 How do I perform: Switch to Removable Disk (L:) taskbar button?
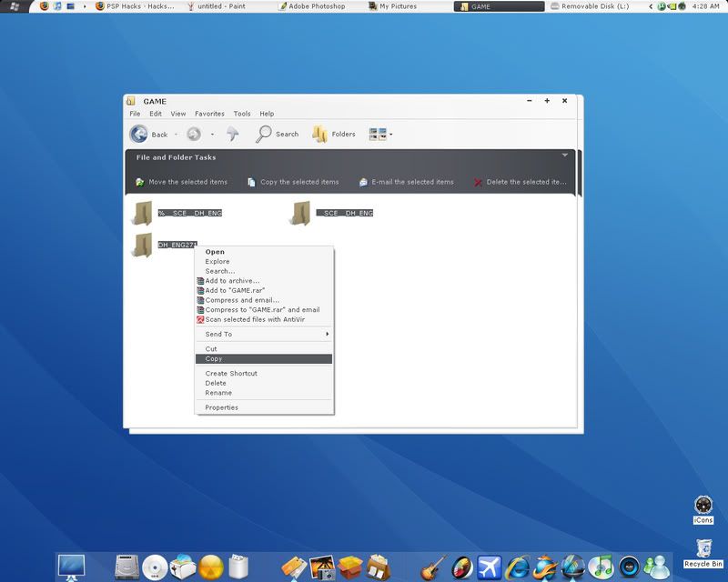590,6
